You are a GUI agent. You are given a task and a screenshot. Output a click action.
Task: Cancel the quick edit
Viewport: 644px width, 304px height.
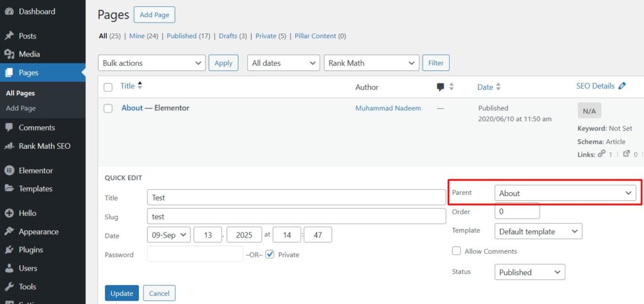tap(159, 293)
